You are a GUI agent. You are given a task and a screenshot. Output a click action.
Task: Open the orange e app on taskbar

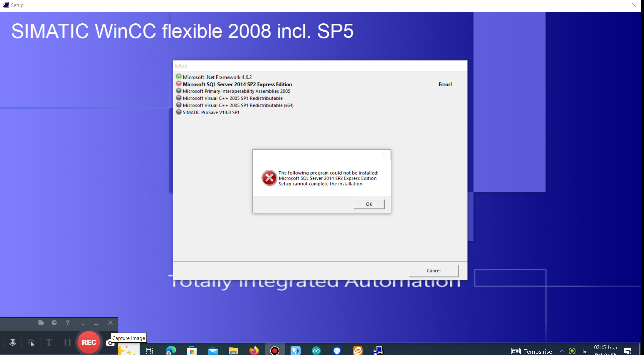(358, 351)
